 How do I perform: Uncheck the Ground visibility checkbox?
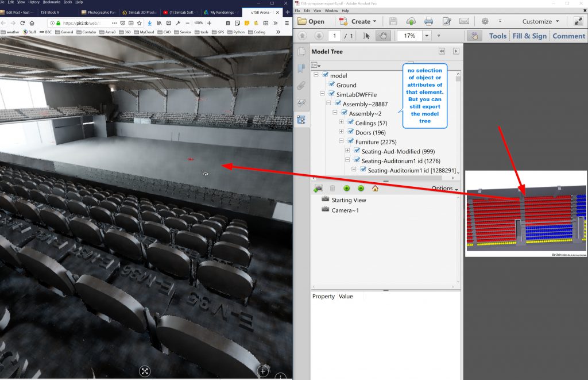(331, 85)
